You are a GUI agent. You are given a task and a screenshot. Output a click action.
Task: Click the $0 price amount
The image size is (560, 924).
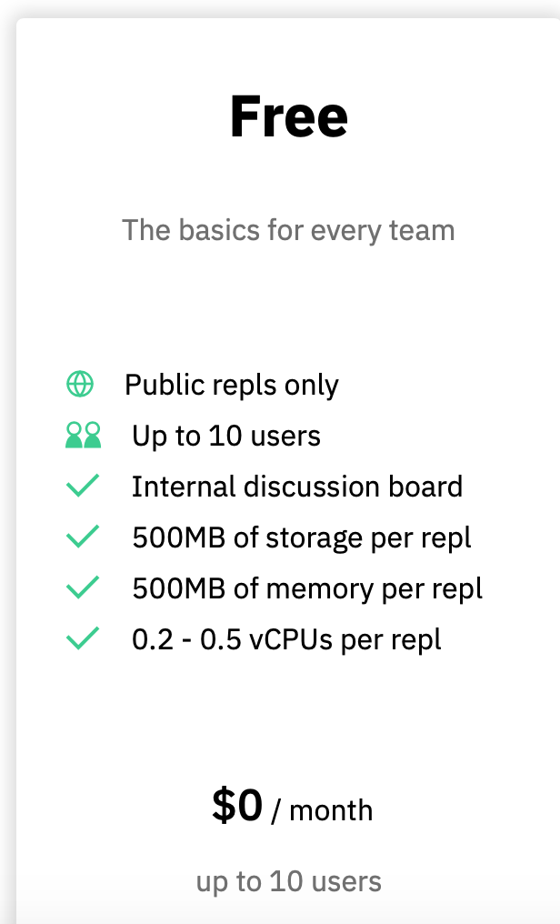point(237,806)
